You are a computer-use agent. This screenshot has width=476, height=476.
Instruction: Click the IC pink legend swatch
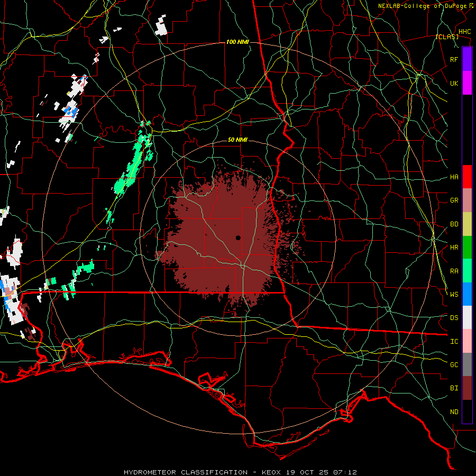pyautogui.click(x=467, y=341)
